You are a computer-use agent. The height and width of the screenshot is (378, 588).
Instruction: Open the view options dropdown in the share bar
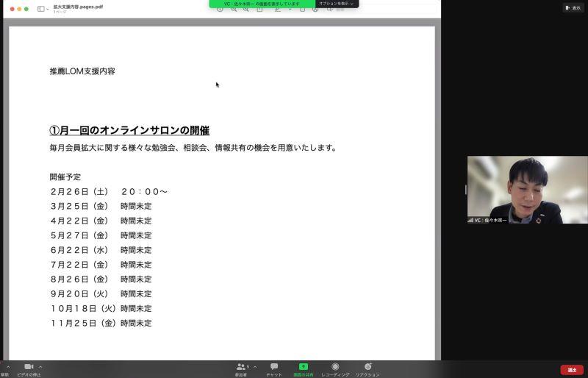337,4
